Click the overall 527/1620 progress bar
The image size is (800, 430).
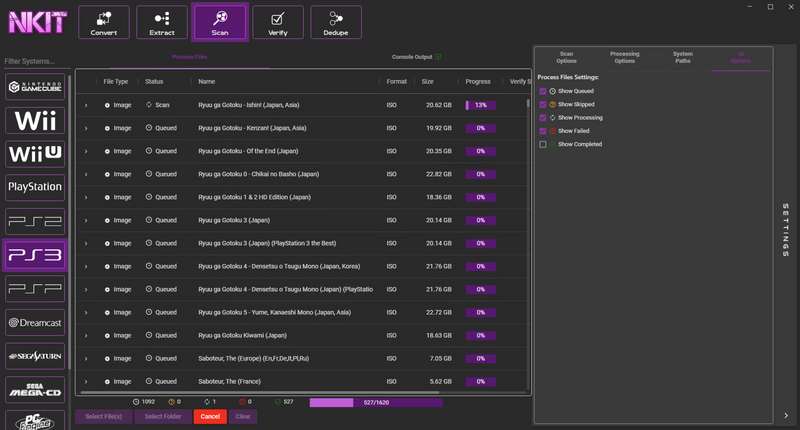tap(376, 402)
